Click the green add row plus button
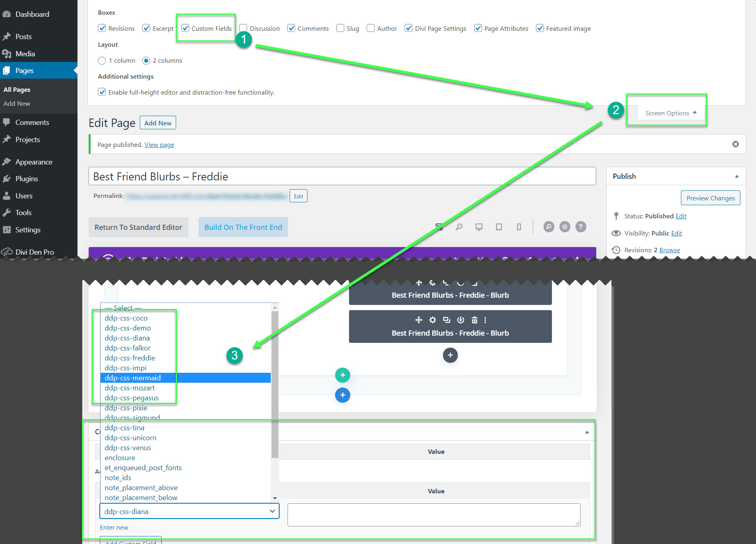The width and height of the screenshot is (756, 544). [342, 375]
